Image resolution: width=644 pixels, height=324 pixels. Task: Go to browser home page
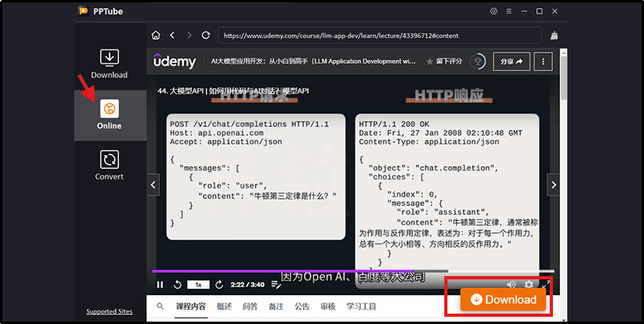point(156,36)
